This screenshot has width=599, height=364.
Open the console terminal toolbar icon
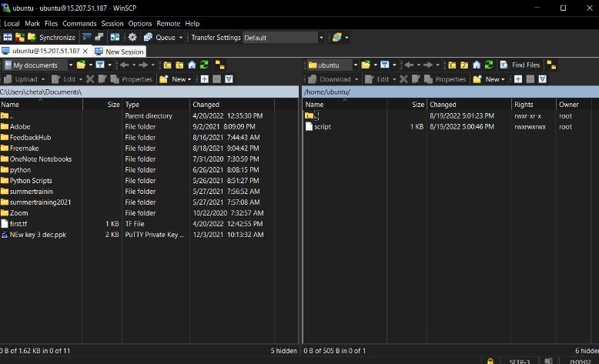[x=87, y=38]
